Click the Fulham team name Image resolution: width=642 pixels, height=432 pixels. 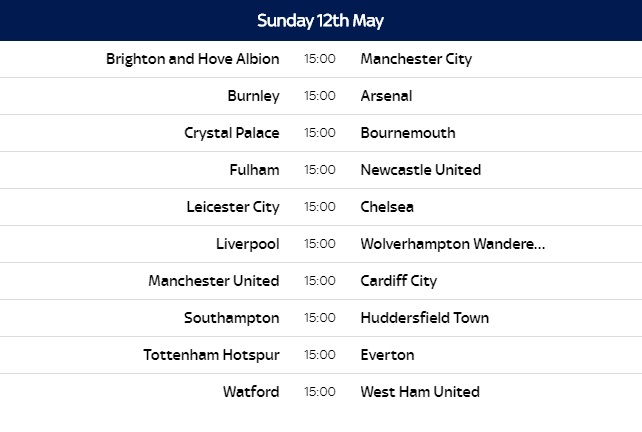254,170
